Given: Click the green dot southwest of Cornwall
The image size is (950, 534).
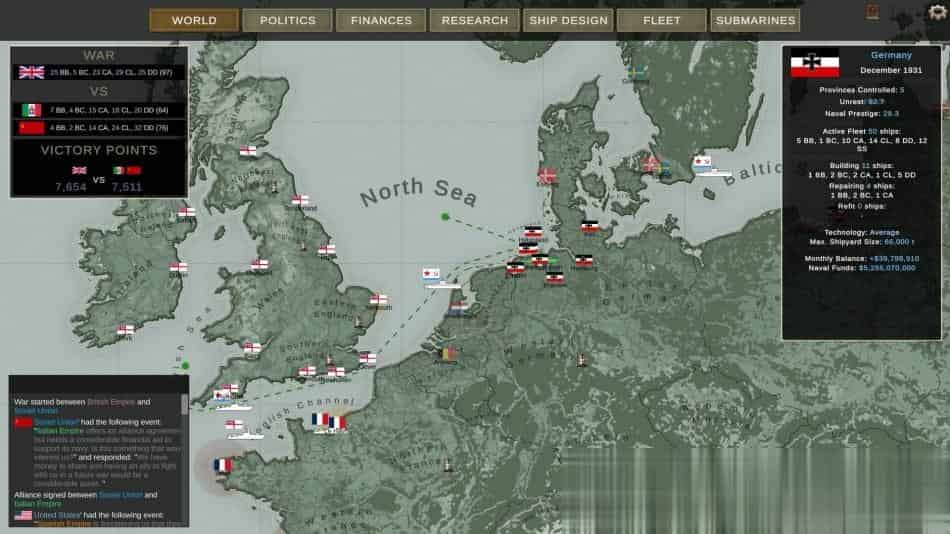Looking at the screenshot, I should click(x=185, y=365).
